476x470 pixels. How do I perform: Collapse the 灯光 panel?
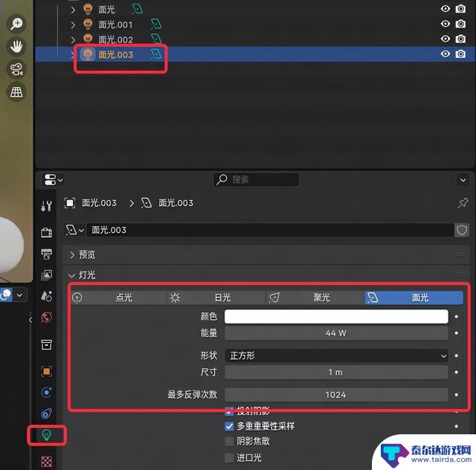[72, 276]
